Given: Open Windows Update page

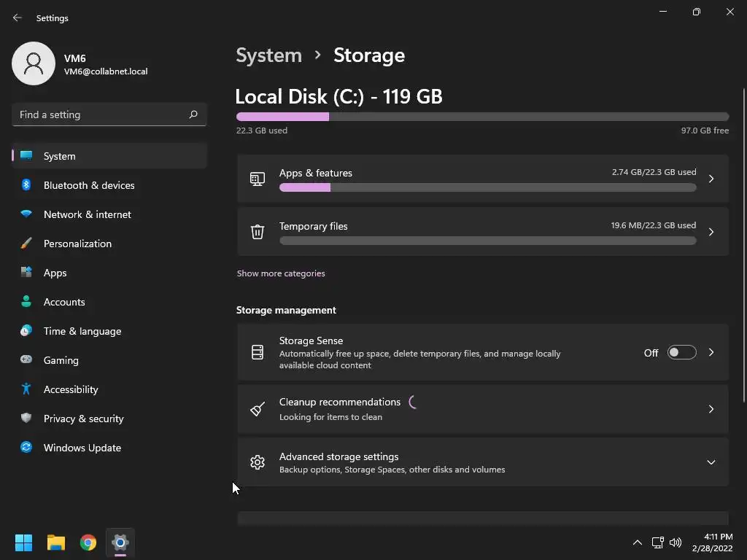Looking at the screenshot, I should click(82, 448).
